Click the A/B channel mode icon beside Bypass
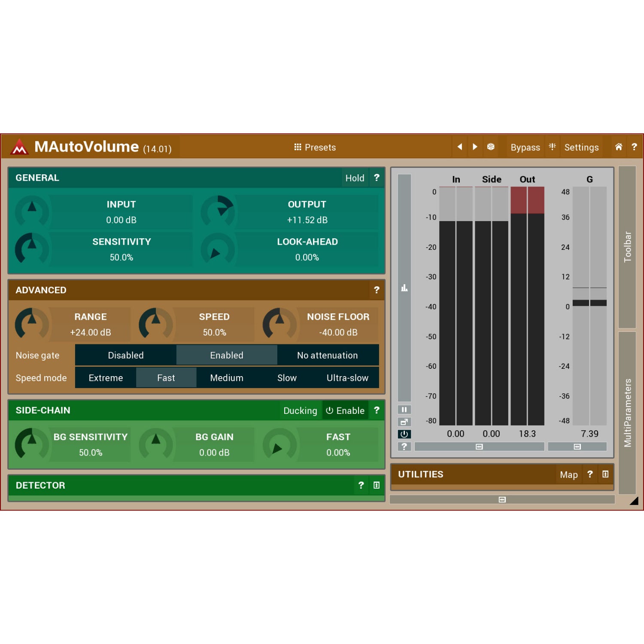 (552, 147)
